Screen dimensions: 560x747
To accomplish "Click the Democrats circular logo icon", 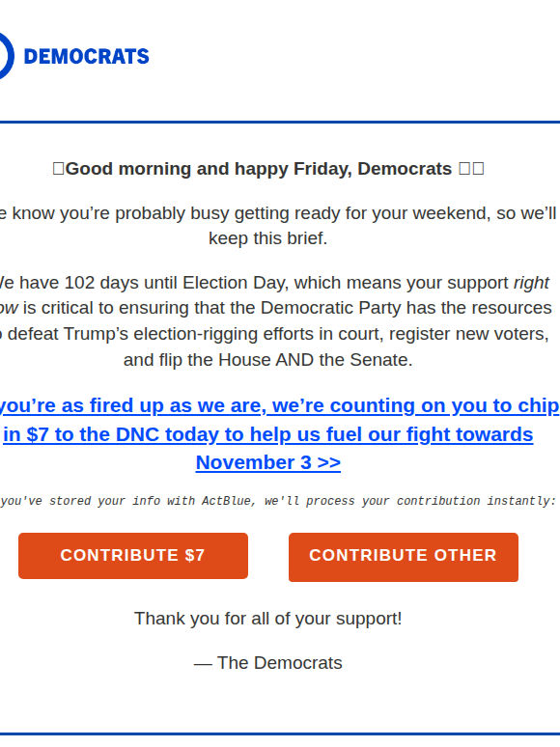I will coord(6,56).
